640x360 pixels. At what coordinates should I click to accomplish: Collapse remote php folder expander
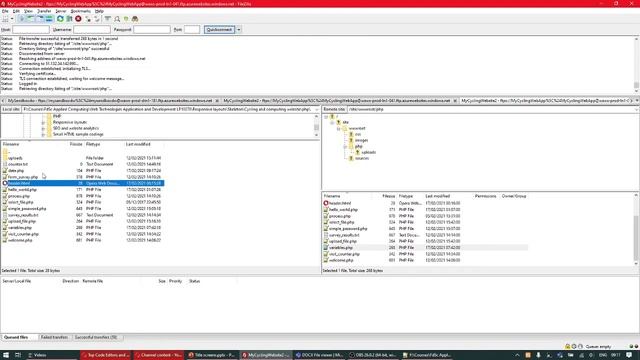(345, 146)
